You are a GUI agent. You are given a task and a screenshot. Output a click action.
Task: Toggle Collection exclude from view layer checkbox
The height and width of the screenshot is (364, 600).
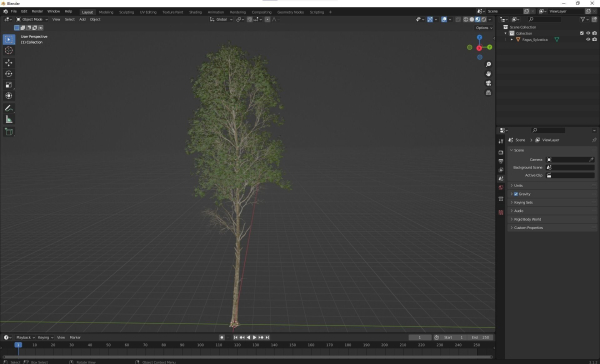(x=582, y=33)
